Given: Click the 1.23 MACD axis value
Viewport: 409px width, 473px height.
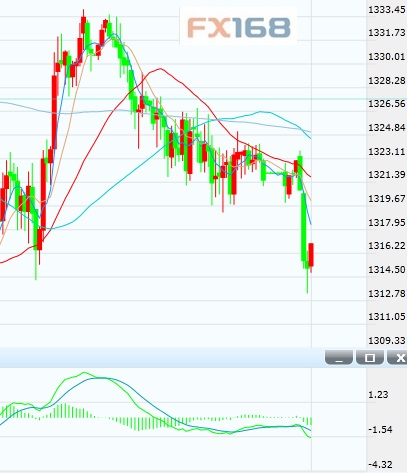Looking at the screenshot, I should tap(379, 395).
